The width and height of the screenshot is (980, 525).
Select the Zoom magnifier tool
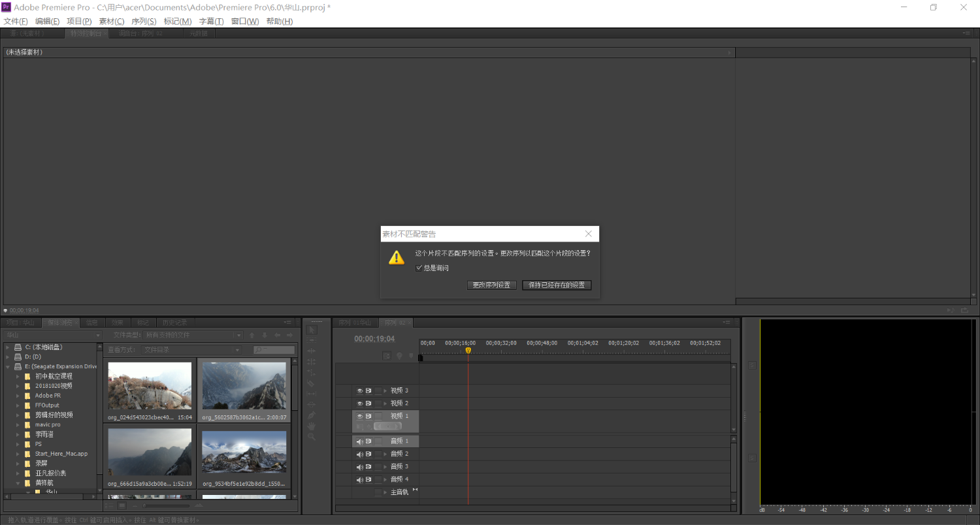click(312, 436)
